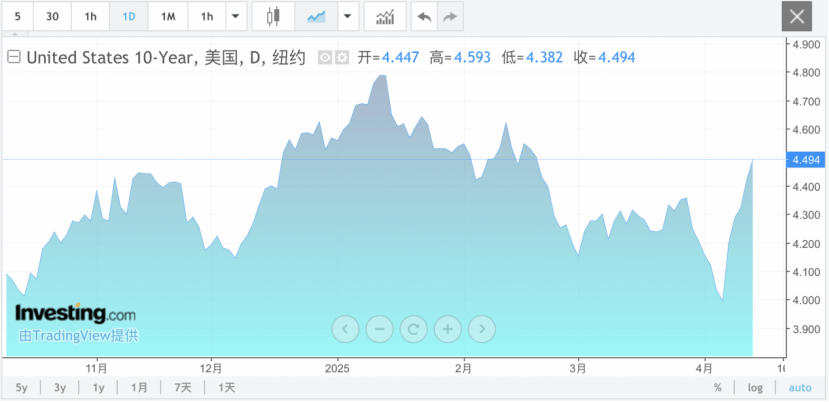
Task: Click the 收=4.494 close value
Action: 604,57
